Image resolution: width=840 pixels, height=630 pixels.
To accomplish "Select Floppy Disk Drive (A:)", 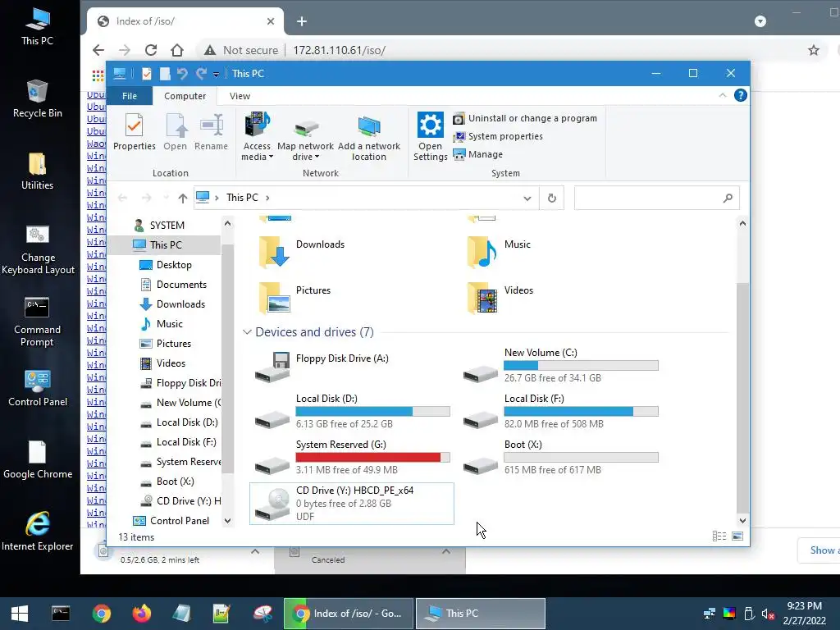I will click(351, 365).
